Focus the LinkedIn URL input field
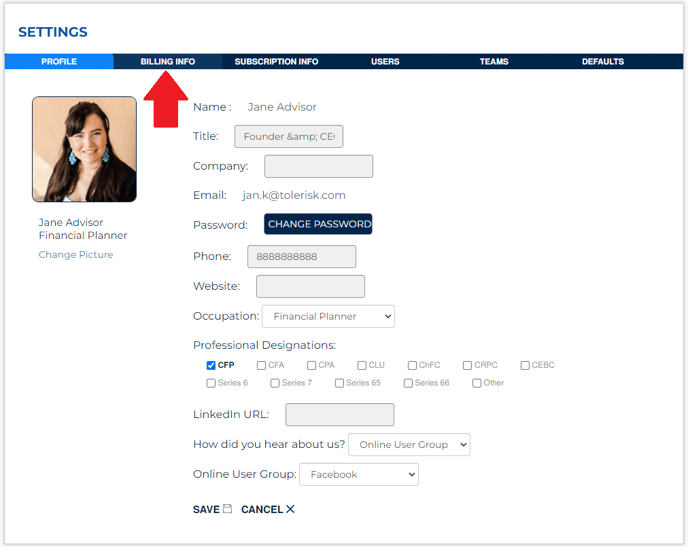The image size is (688, 547). [x=339, y=414]
